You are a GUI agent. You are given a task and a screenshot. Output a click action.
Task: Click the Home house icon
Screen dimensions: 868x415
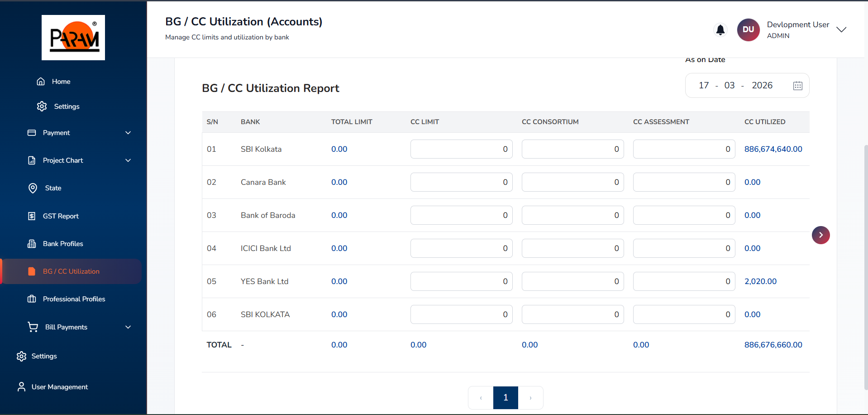pos(41,82)
